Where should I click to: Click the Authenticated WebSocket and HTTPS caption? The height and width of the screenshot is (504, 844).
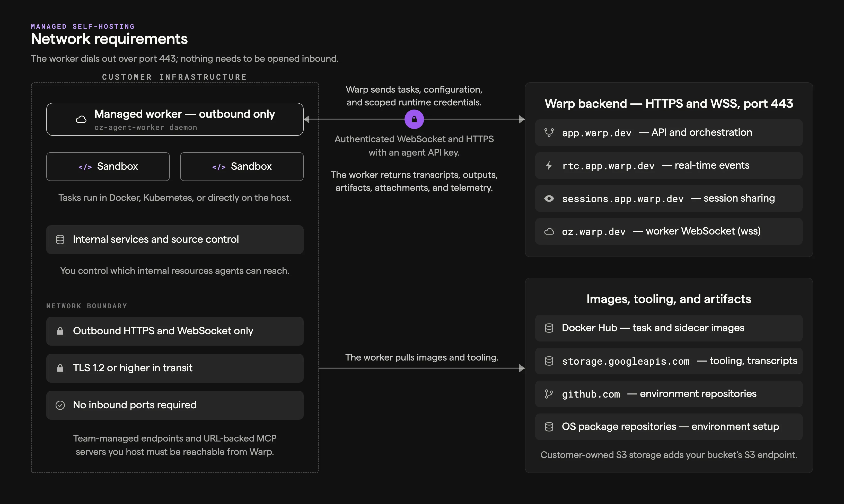(414, 146)
